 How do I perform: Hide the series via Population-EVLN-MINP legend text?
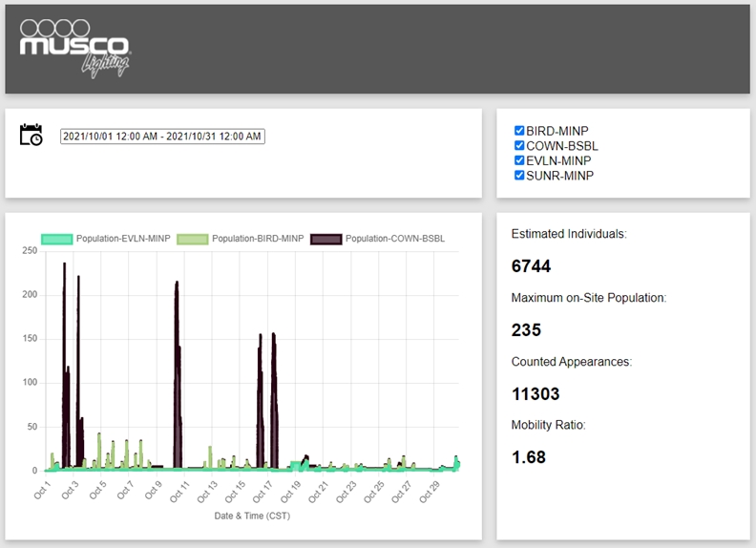(123, 239)
